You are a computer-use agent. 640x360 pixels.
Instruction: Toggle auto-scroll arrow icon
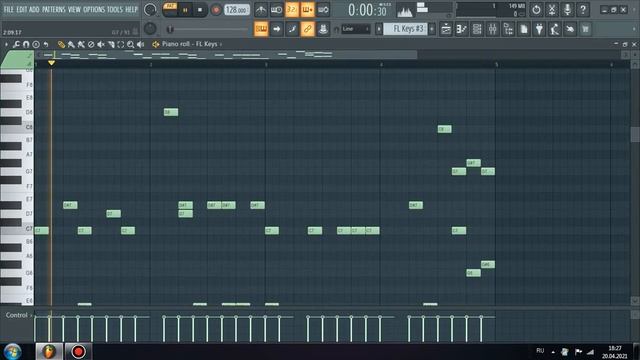pos(276,29)
